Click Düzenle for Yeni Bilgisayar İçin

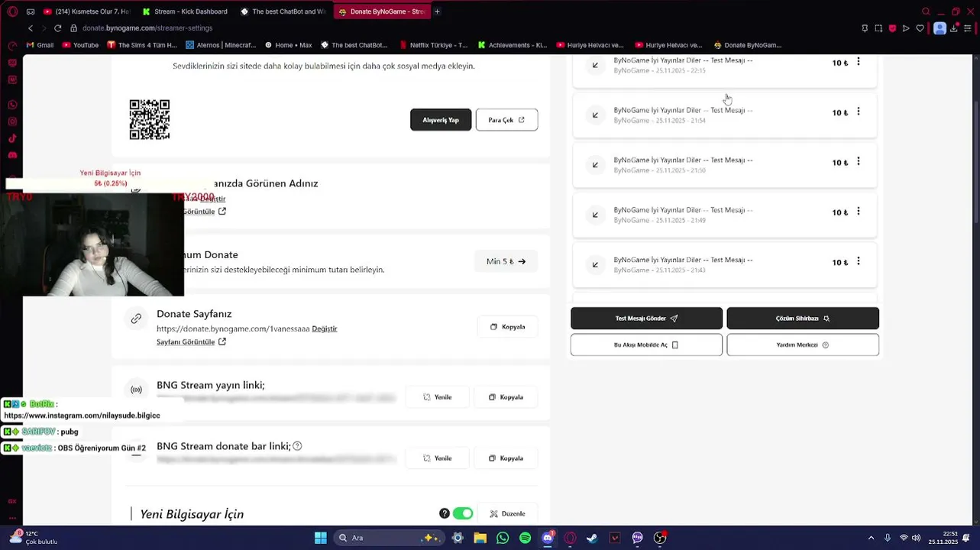(x=507, y=514)
